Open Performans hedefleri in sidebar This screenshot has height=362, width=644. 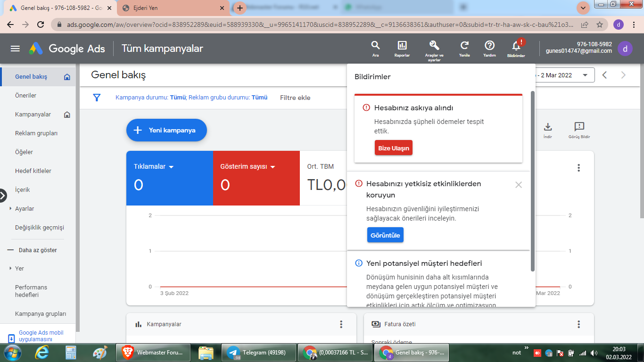31,291
